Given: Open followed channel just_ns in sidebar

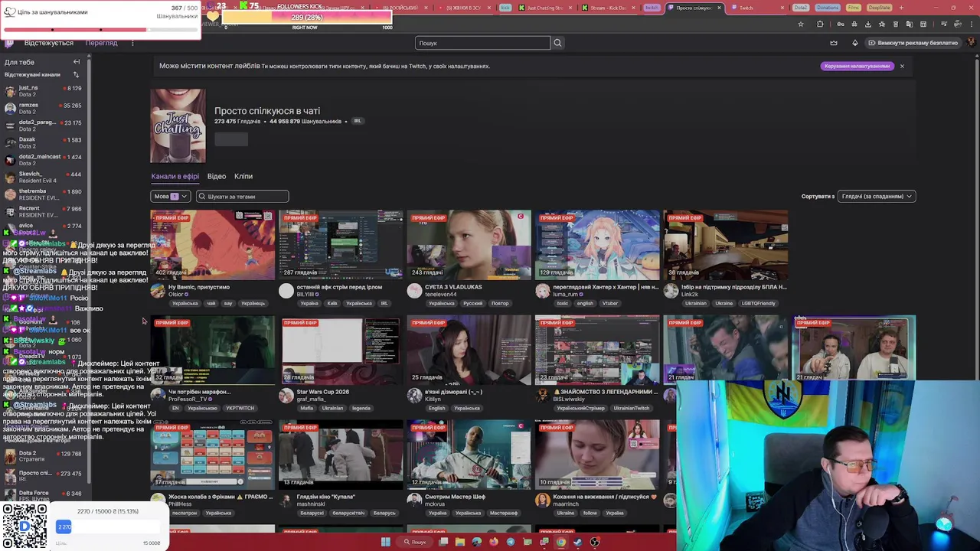Looking at the screenshot, I should coord(43,91).
